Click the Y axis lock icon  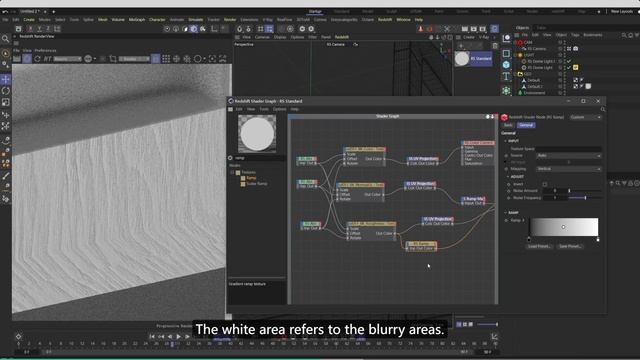click(39, 29)
